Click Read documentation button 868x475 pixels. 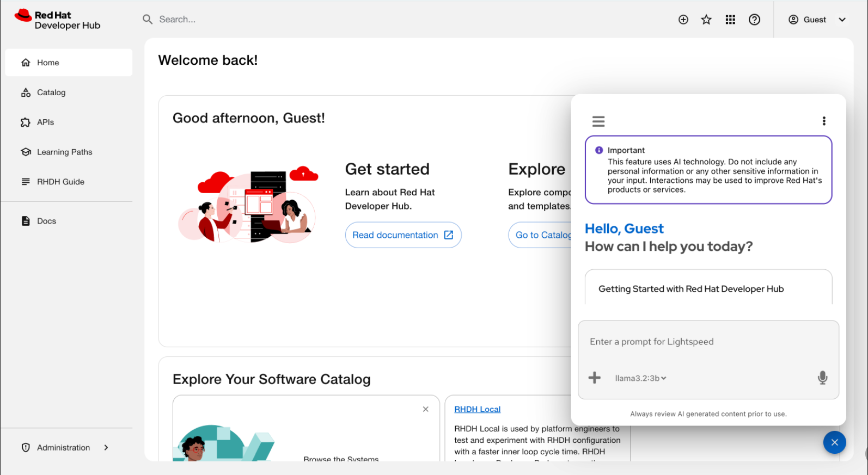(x=403, y=235)
